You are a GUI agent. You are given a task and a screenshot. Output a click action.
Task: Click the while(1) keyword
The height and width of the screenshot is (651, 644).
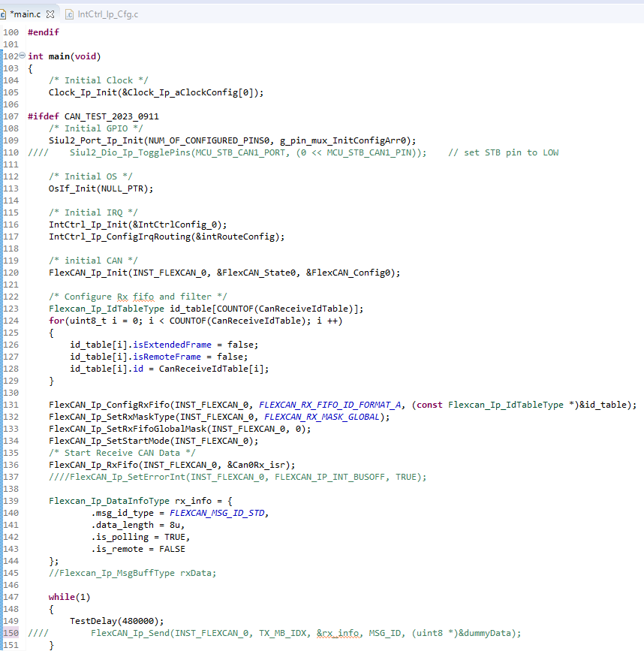tap(69, 597)
